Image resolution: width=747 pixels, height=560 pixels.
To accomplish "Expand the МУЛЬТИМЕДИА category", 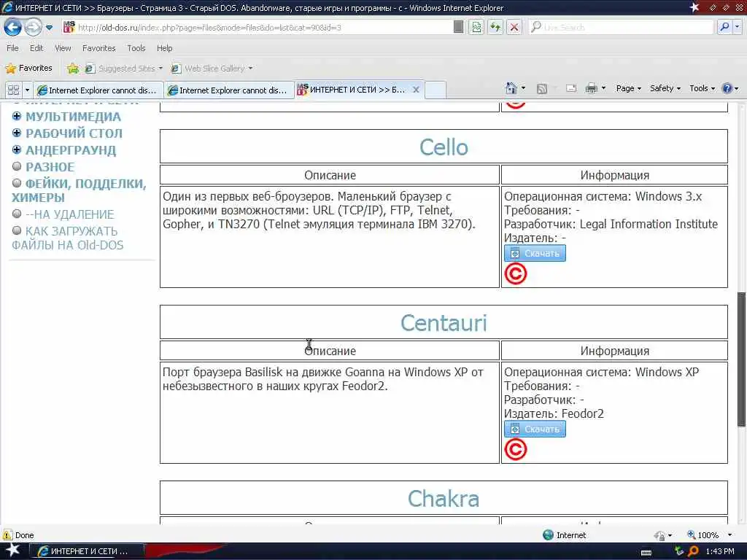I will click(x=17, y=116).
